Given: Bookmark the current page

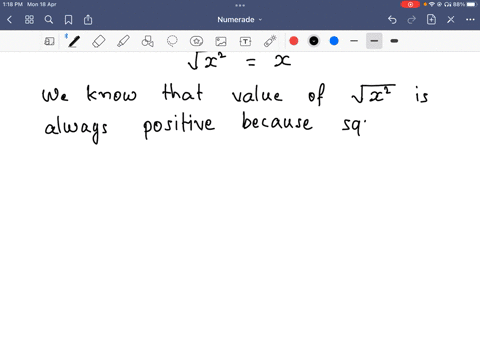Looking at the screenshot, I should coord(68,20).
